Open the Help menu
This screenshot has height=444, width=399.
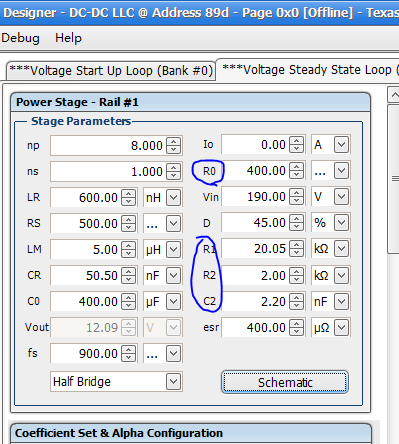pos(68,38)
